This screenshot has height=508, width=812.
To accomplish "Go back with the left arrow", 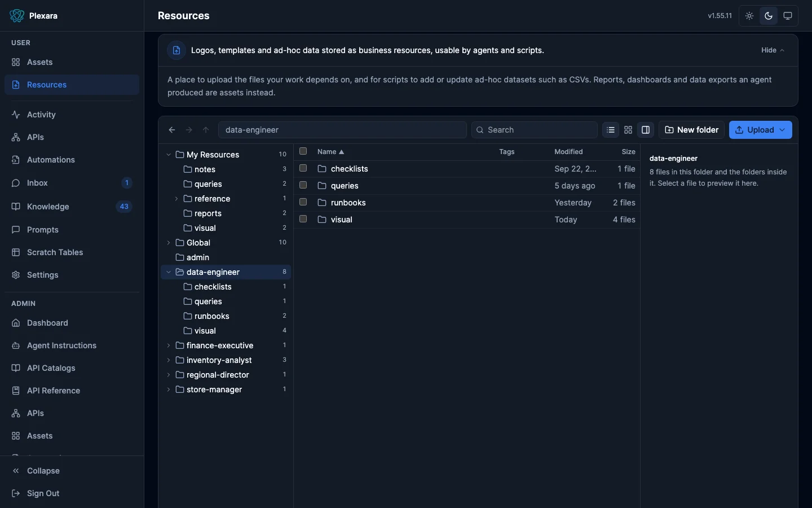I will (x=172, y=130).
